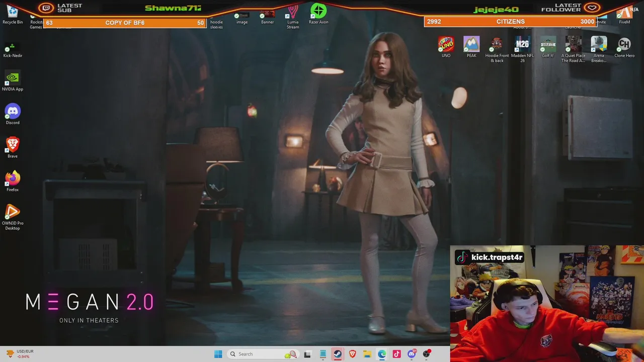
Task: Click the COPY OF BF6 goal bar
Action: [x=125, y=23]
